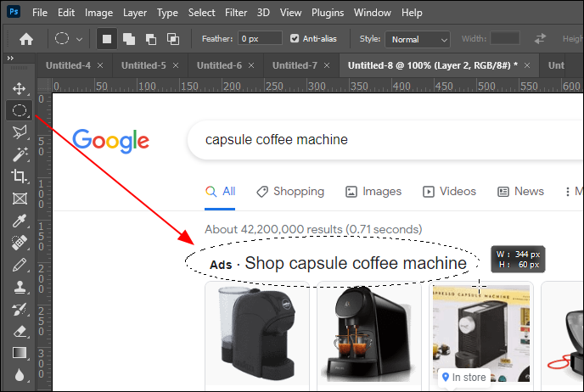Open the Edit menu

[x=66, y=13]
